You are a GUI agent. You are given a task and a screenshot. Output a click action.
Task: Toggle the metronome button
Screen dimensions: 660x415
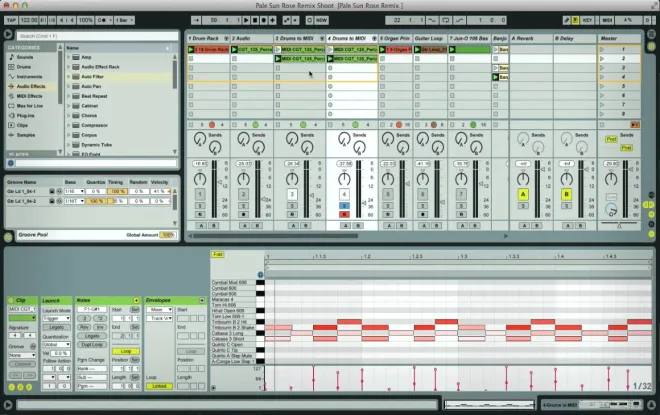click(103, 20)
